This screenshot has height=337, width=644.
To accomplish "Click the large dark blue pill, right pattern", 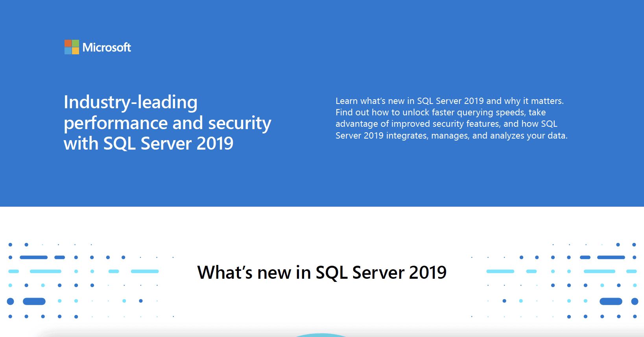I will (x=611, y=302).
